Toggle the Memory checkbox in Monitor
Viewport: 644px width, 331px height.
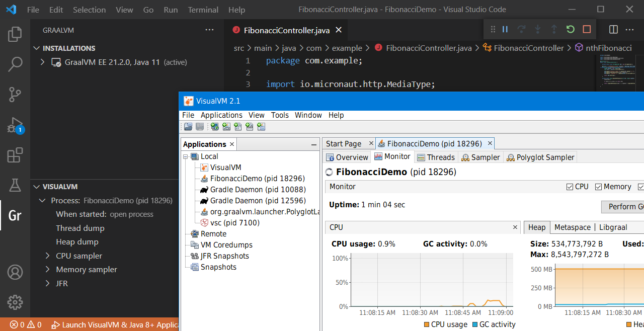point(598,187)
